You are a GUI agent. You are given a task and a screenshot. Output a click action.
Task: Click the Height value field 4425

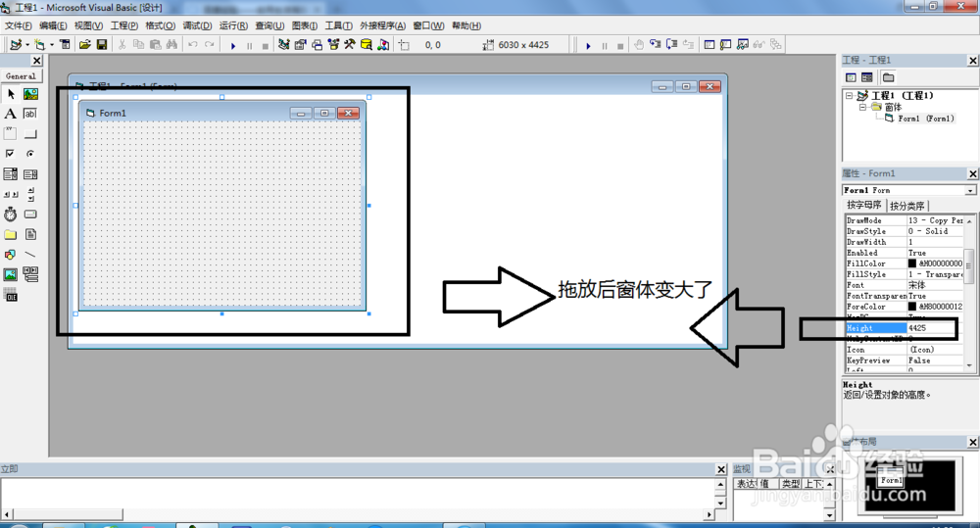click(x=935, y=328)
